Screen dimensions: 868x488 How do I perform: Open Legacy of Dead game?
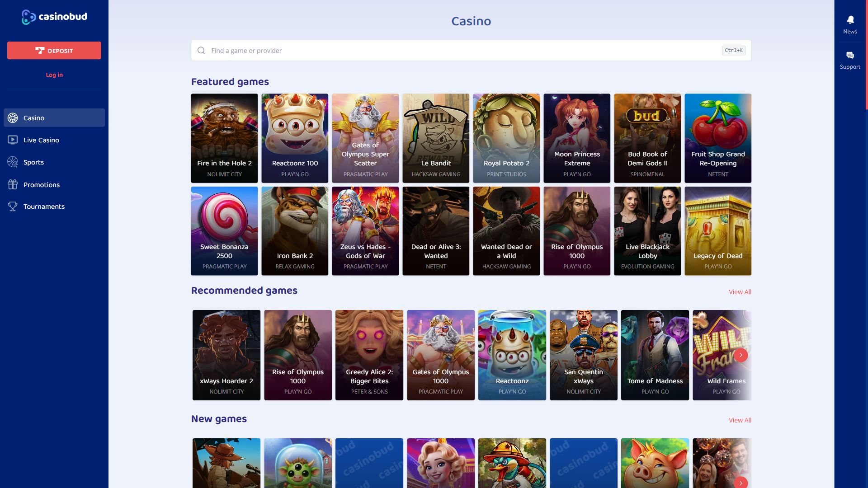pos(718,231)
